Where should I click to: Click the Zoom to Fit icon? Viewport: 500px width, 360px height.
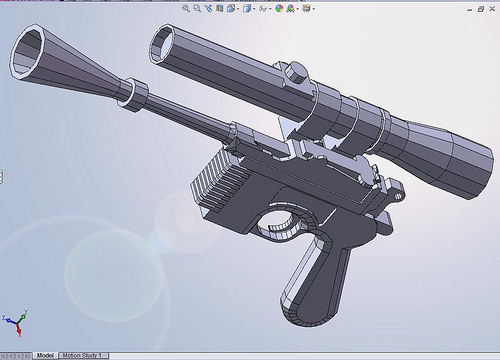click(x=186, y=8)
